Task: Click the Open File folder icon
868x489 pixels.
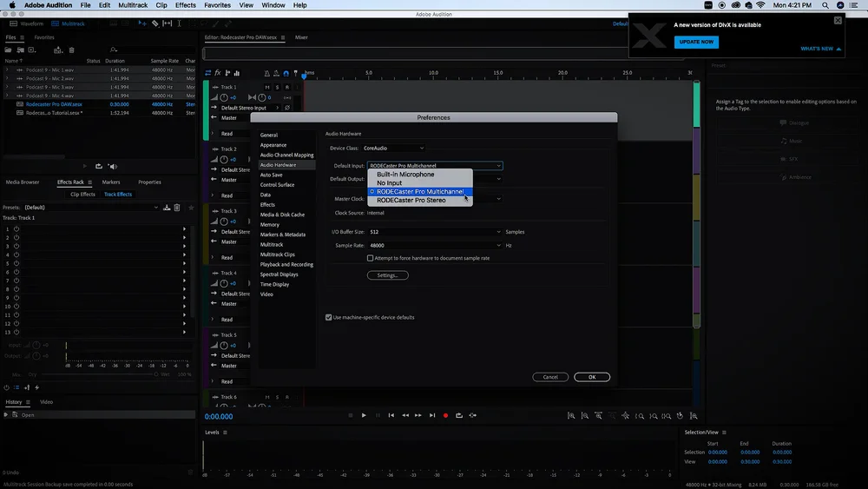Action: [x=8, y=50]
